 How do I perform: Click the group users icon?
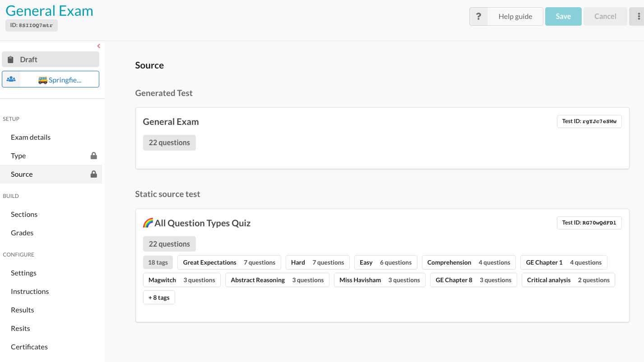pyautogui.click(x=11, y=79)
